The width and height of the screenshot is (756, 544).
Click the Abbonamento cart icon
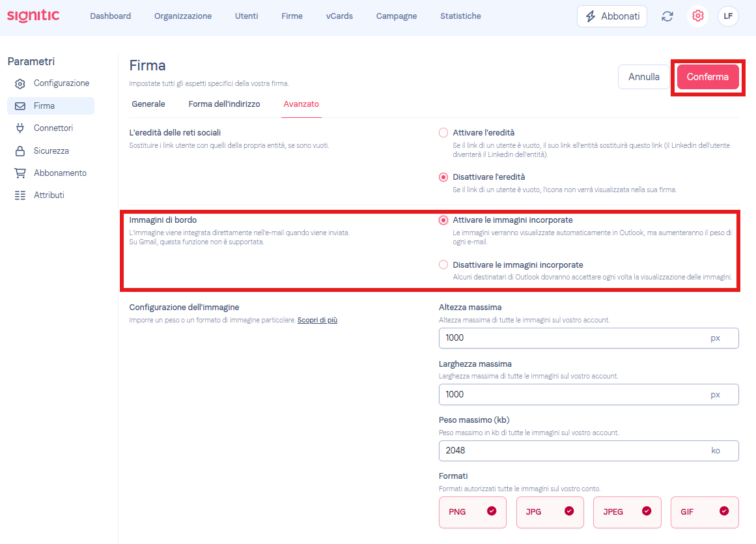pyautogui.click(x=20, y=173)
